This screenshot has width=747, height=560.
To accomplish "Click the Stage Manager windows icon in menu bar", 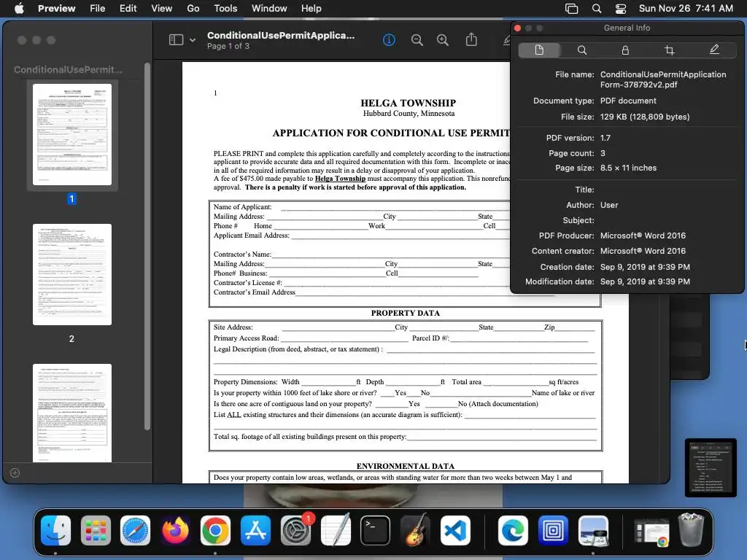I will click(571, 8).
